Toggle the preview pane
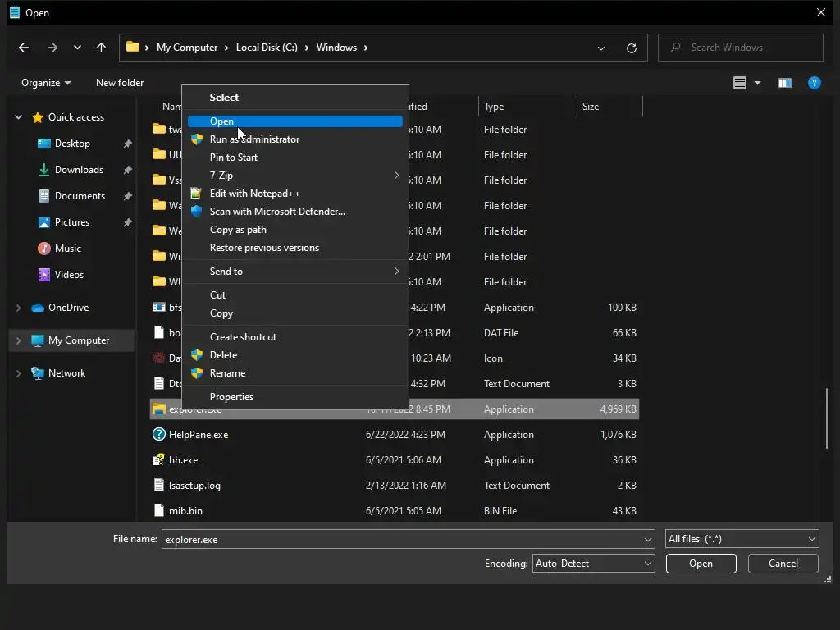The width and height of the screenshot is (840, 630). (785, 83)
